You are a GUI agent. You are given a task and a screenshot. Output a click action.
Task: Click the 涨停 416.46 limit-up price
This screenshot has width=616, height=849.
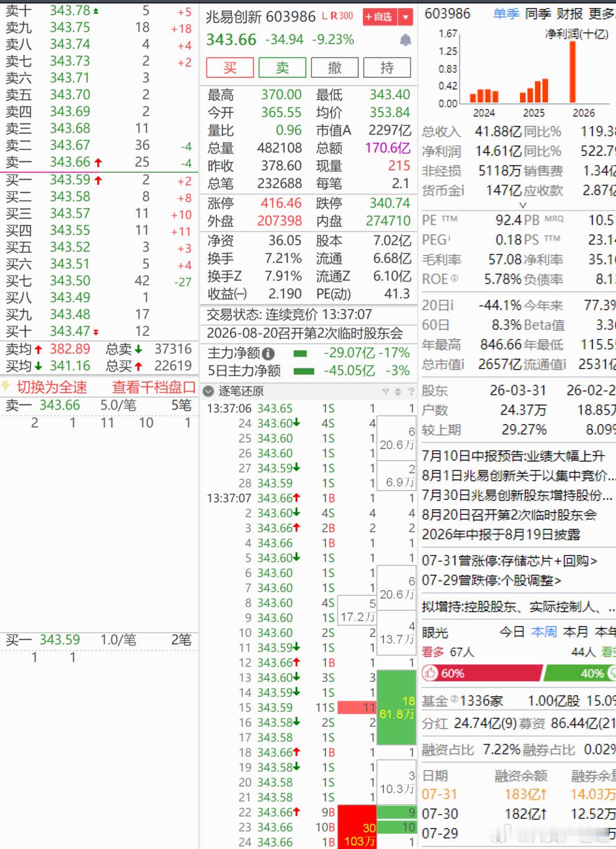pos(281,203)
